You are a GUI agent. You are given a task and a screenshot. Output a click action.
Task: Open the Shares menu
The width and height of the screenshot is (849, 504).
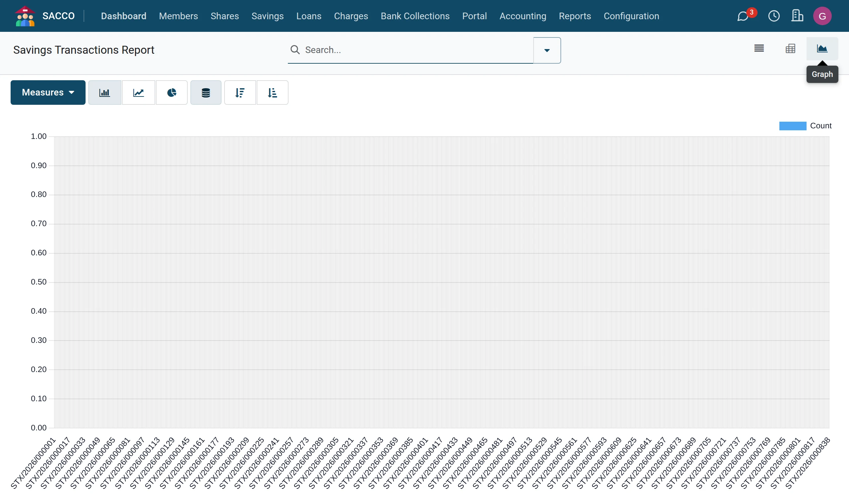coord(225,16)
